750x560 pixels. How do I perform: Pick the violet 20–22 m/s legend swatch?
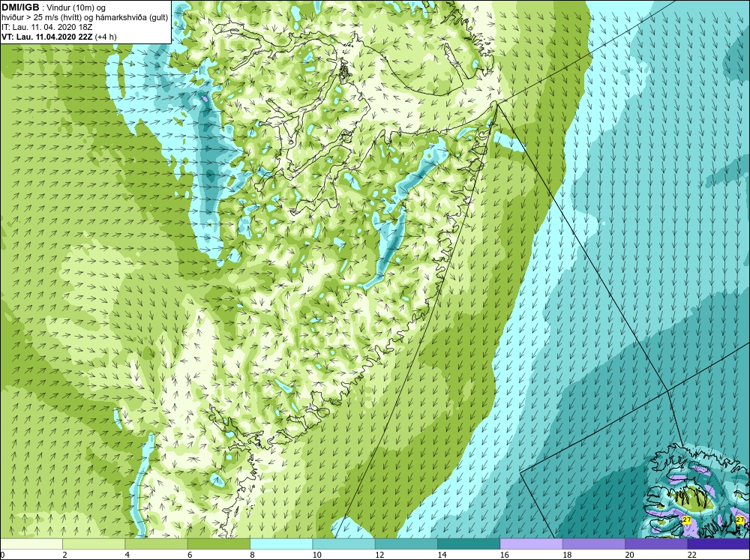(x=655, y=544)
